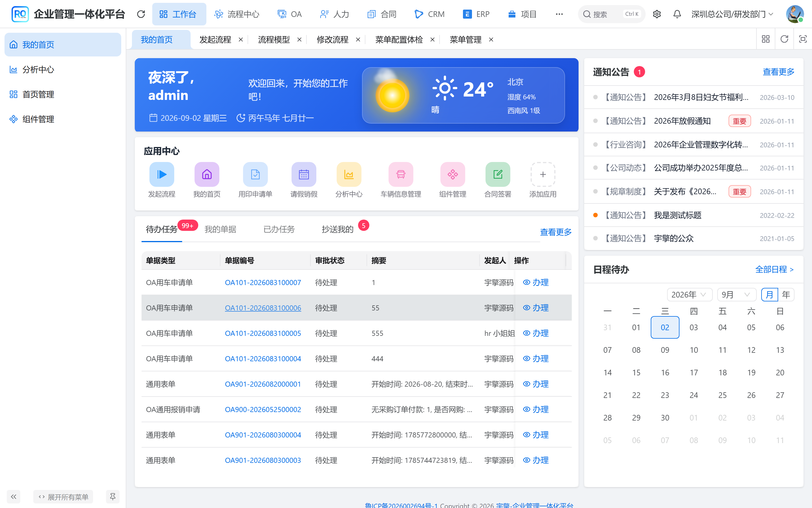This screenshot has width=812, height=508.
Task: Click 办理 for OA901-2026080300003
Action: [x=536, y=460]
